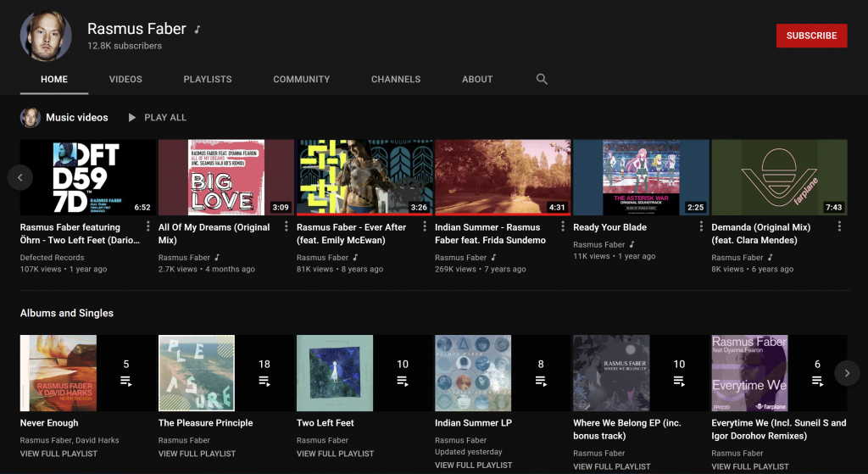Open the Indian Summer LP album cover
This screenshot has height=474, width=868.
pos(473,373)
